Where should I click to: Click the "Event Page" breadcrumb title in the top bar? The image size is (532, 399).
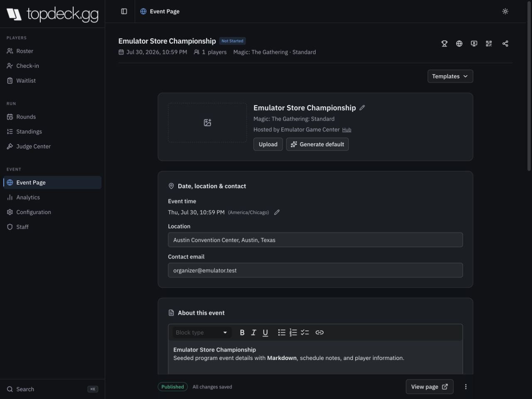point(165,11)
